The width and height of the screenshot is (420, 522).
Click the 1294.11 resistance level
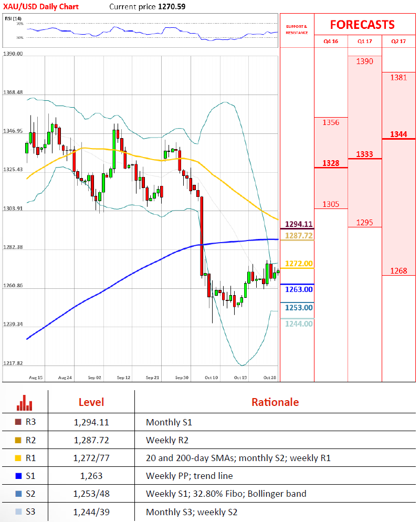(x=299, y=224)
